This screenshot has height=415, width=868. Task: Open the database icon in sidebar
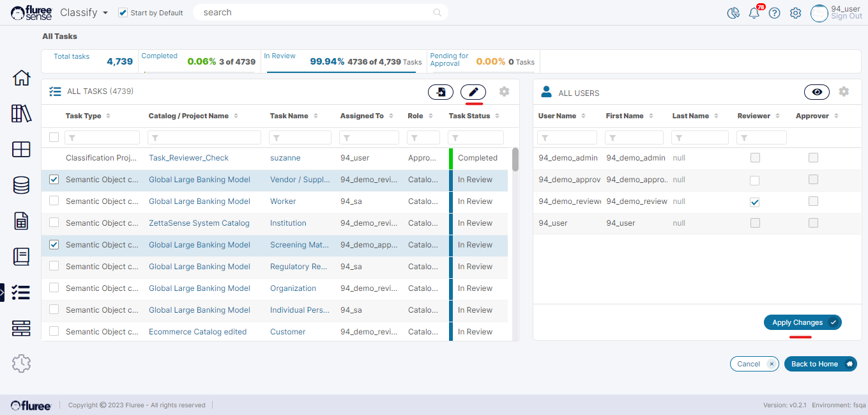click(21, 185)
